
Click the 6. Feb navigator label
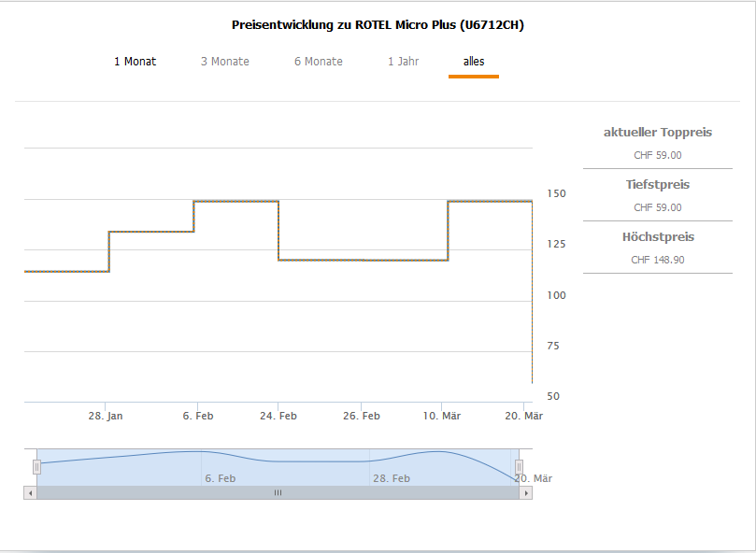(221, 478)
